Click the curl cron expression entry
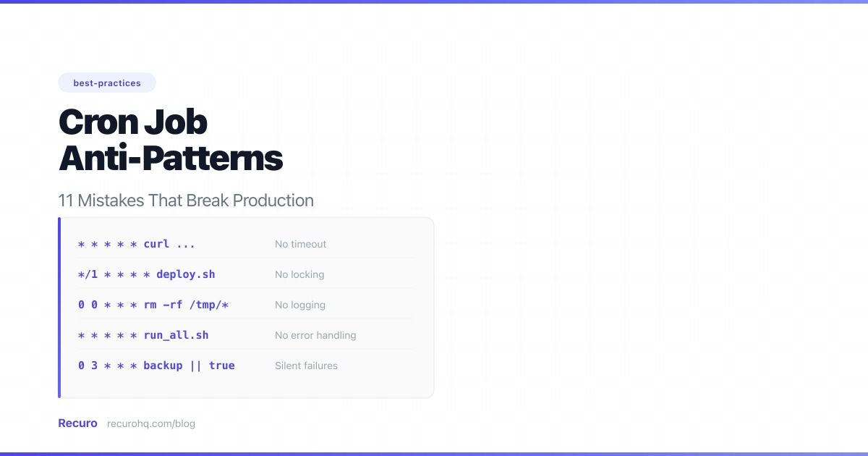Image resolution: width=868 pixels, height=456 pixels. pos(137,244)
